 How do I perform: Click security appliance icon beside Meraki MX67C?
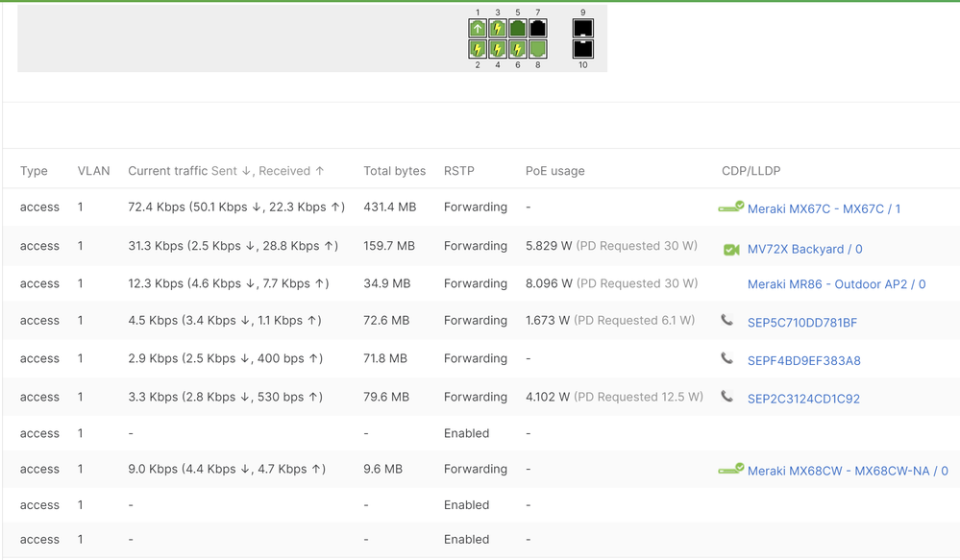[x=730, y=207]
